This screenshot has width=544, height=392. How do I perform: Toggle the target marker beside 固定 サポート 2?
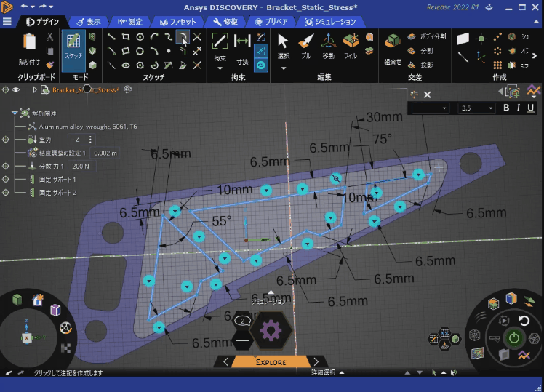coord(6,193)
